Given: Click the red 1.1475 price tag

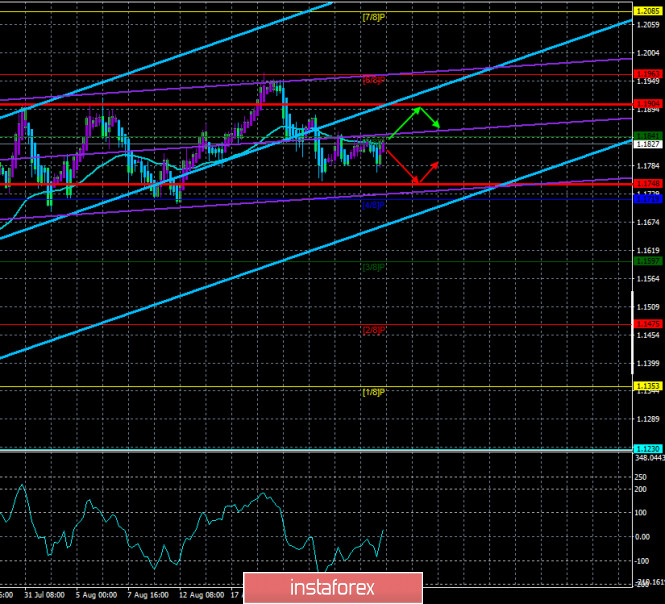Looking at the screenshot, I should [648, 324].
